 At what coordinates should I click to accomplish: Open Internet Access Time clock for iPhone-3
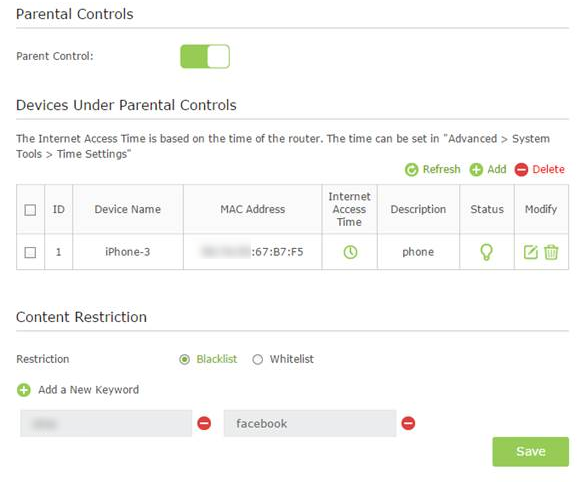click(x=350, y=252)
